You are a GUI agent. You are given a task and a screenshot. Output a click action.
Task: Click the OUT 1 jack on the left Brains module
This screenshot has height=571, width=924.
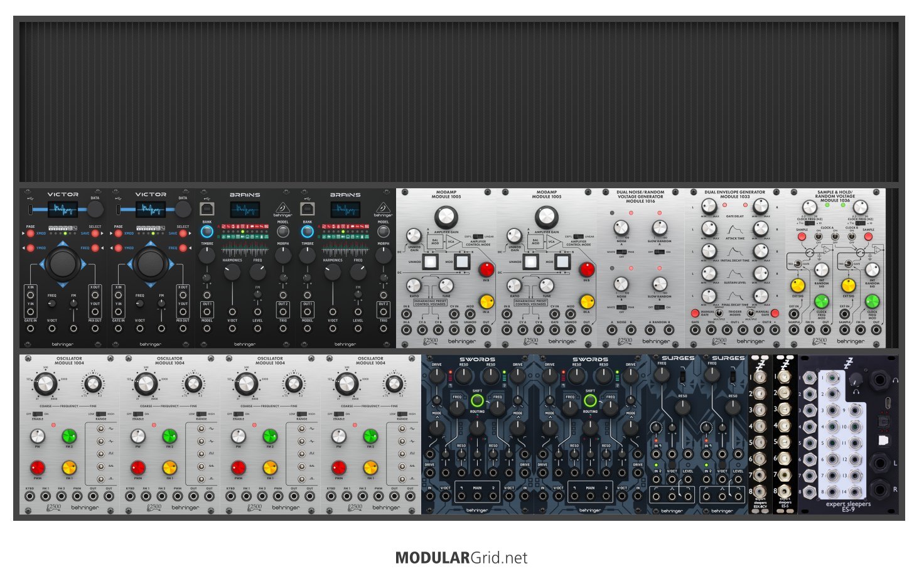tap(207, 312)
